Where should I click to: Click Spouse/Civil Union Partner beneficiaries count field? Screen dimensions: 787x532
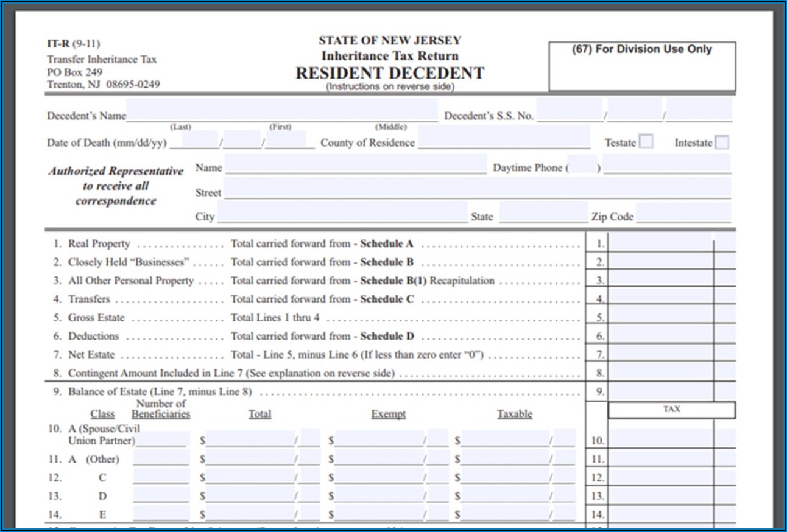(161, 438)
